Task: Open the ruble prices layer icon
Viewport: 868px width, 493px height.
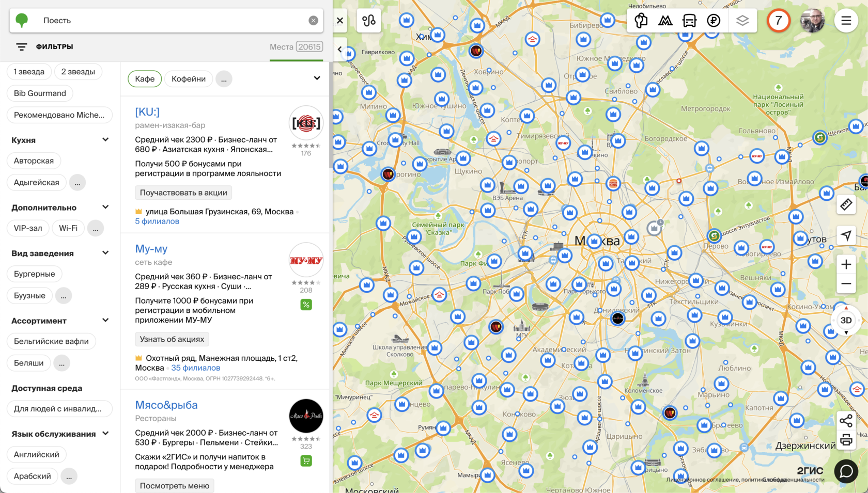Action: click(714, 21)
